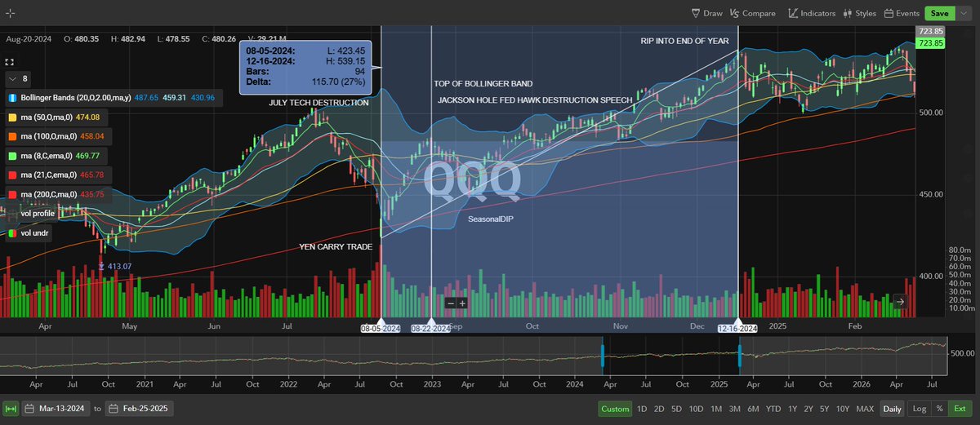
Task: Open the Draw tools menu
Action: (707, 13)
